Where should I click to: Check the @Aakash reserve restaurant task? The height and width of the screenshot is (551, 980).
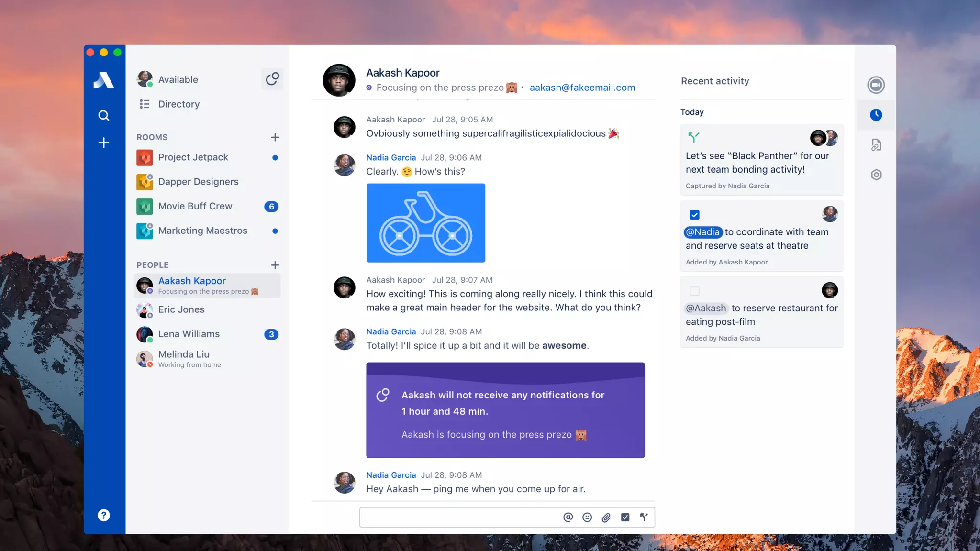(x=694, y=291)
